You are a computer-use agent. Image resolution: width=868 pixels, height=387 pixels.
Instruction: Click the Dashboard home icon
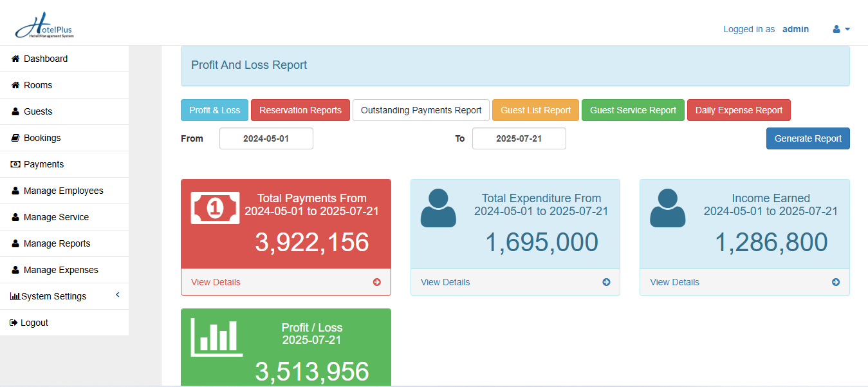point(16,59)
